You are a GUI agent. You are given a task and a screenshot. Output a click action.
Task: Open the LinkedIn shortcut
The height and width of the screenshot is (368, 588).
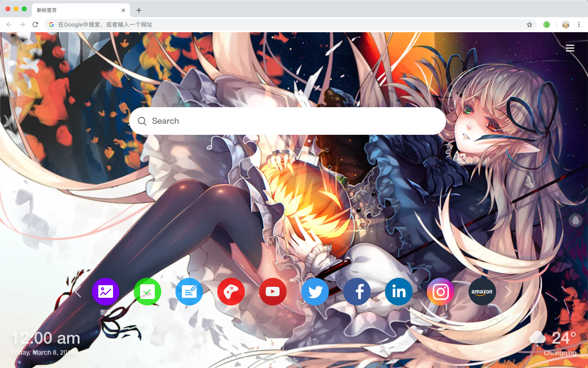pos(399,292)
